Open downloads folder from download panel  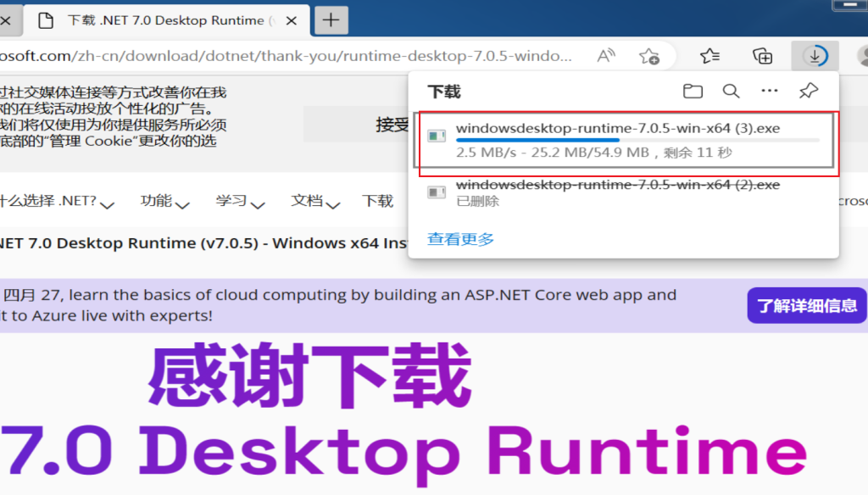pos(693,91)
